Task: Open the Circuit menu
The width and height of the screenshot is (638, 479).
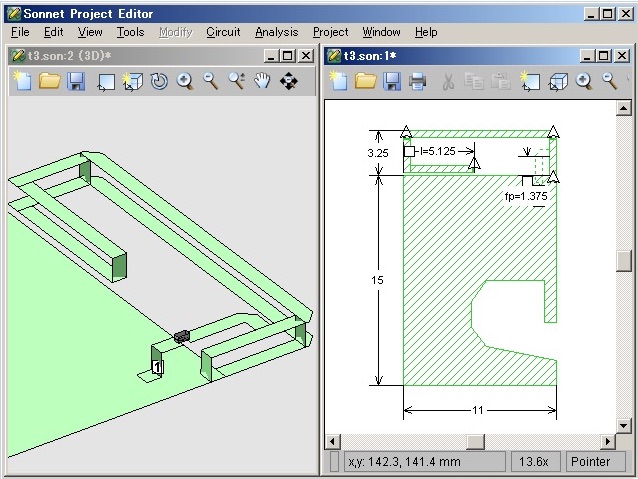Action: point(223,32)
